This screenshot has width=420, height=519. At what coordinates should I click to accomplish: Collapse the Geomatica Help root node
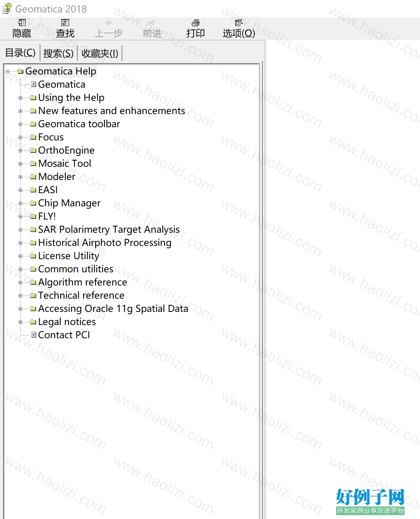pos(7,71)
